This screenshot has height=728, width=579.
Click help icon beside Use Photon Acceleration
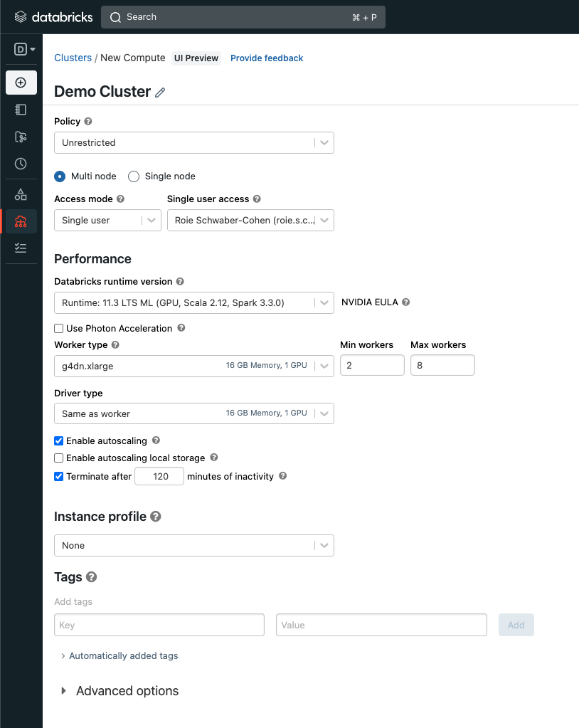(x=181, y=328)
